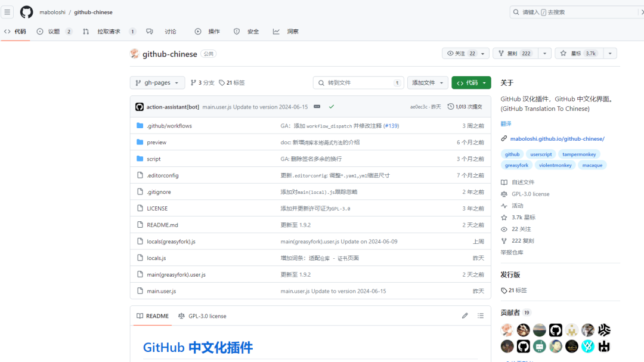Click the pencil icon to edit the README
The width and height of the screenshot is (644, 362).
(x=465, y=315)
